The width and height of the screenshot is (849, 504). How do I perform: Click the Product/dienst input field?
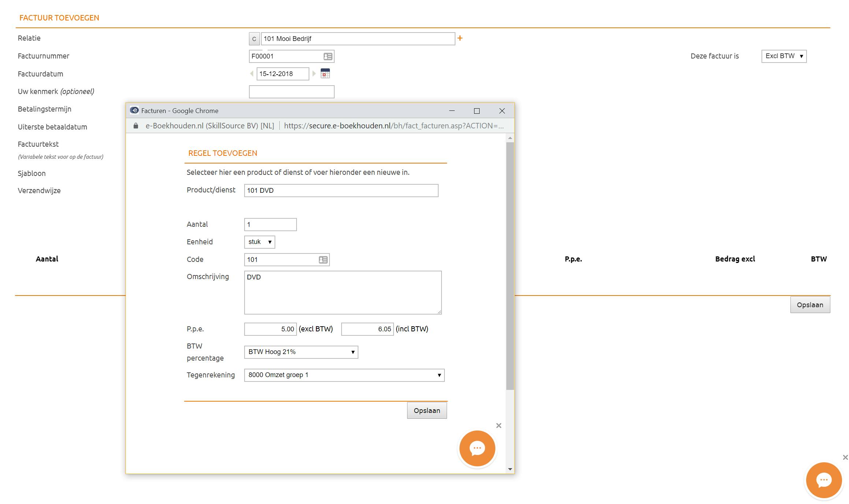(341, 191)
